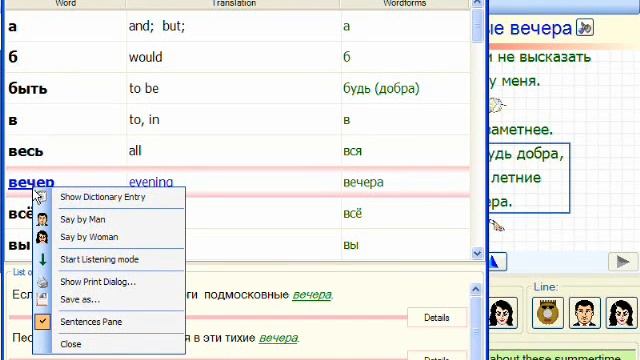Click wordform 'вечера' cell in table
Viewport: 640px width, 360px height.
point(363,182)
